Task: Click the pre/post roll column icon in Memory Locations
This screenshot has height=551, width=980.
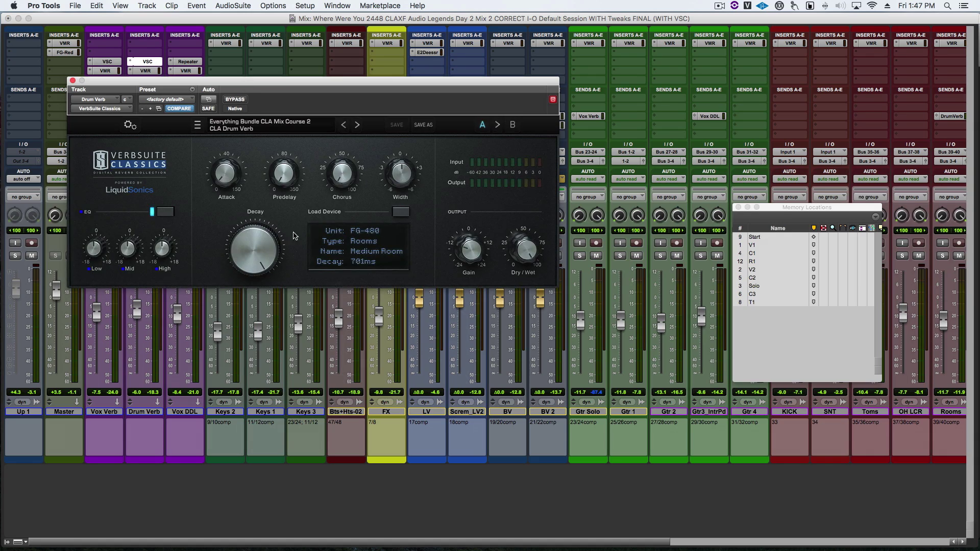Action: point(843,228)
